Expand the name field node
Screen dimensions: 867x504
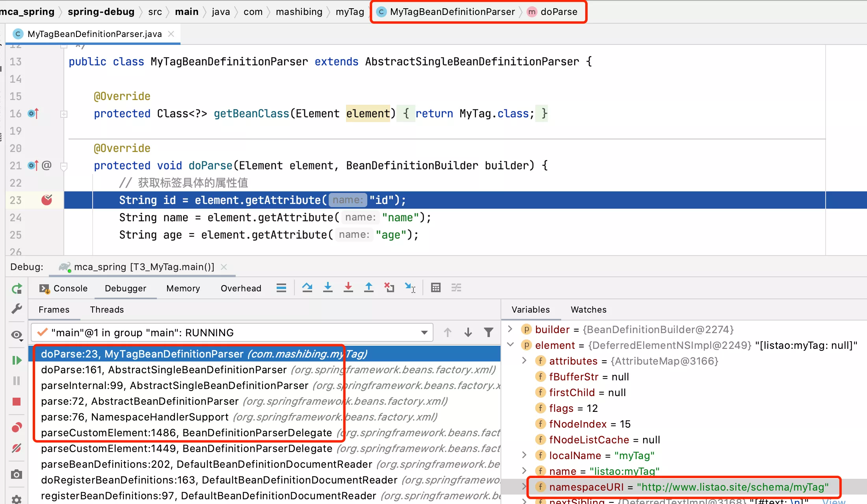(x=524, y=471)
